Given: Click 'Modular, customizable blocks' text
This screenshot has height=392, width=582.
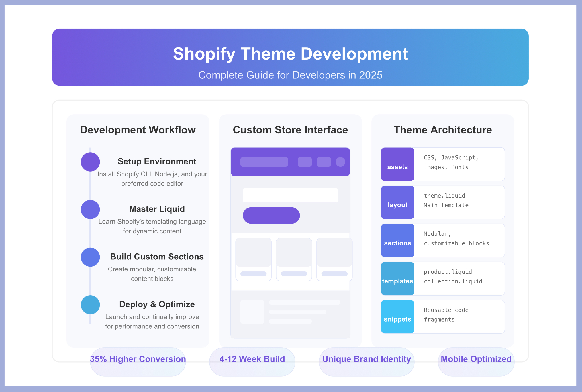Looking at the screenshot, I should 456,239.
